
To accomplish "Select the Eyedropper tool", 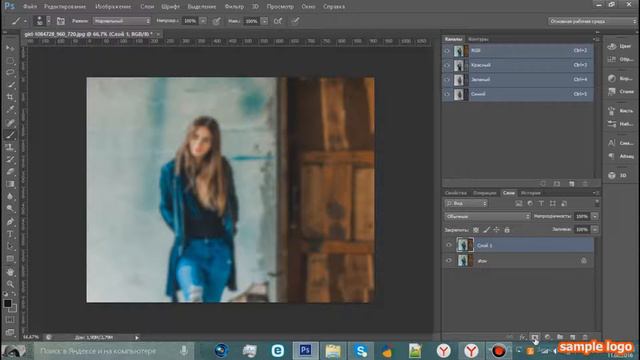I will (10, 109).
